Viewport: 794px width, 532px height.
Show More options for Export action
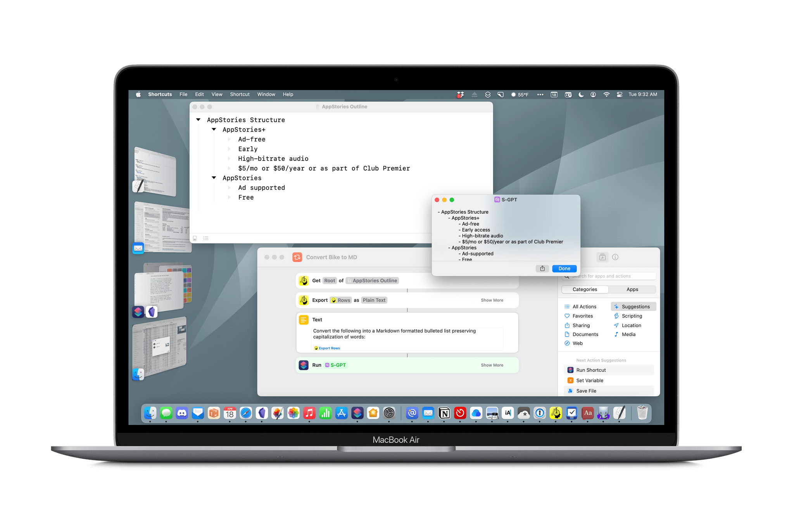click(x=492, y=300)
